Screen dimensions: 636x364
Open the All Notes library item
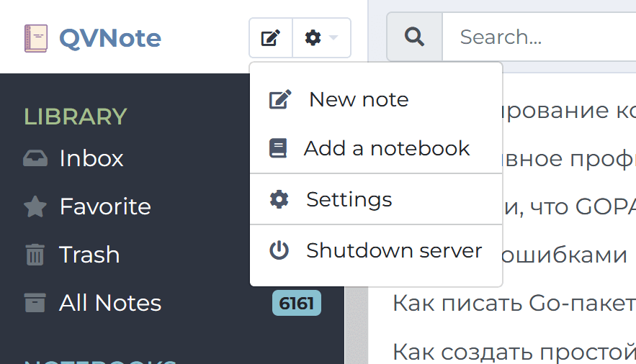110,303
